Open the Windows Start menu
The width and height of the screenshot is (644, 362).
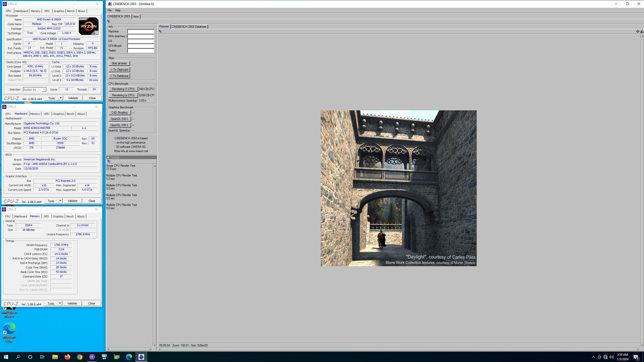click(6, 357)
